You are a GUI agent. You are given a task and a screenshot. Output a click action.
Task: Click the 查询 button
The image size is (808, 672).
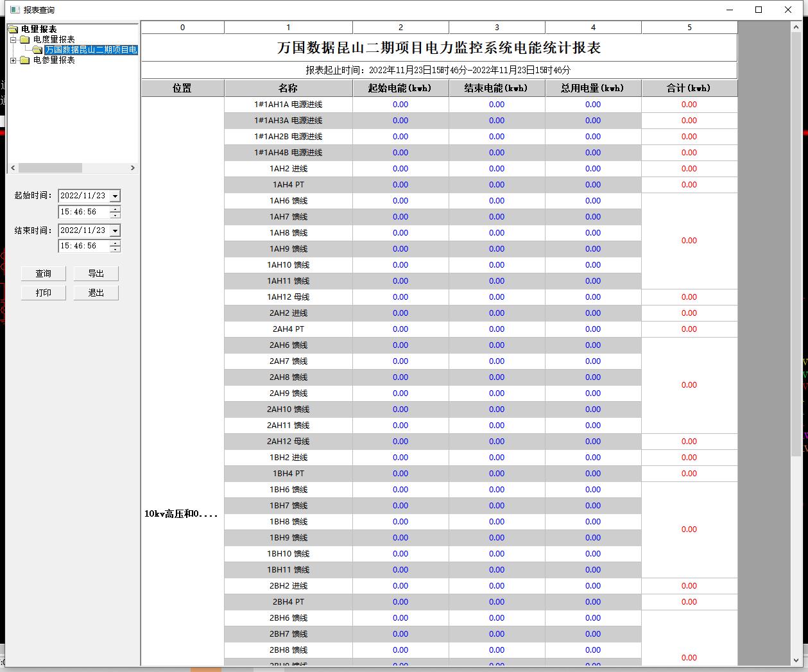point(44,273)
